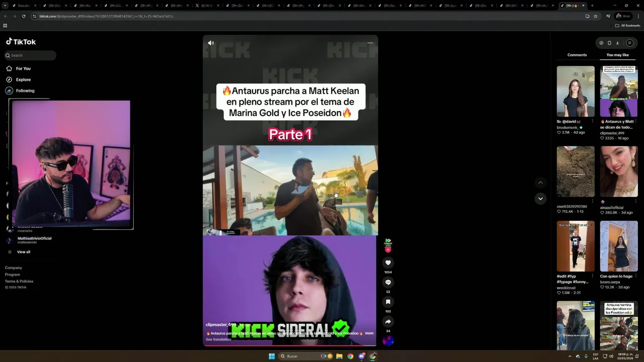Open options for Con quien lo hago
Viewport: 644px width, 362px height.
click(635, 276)
